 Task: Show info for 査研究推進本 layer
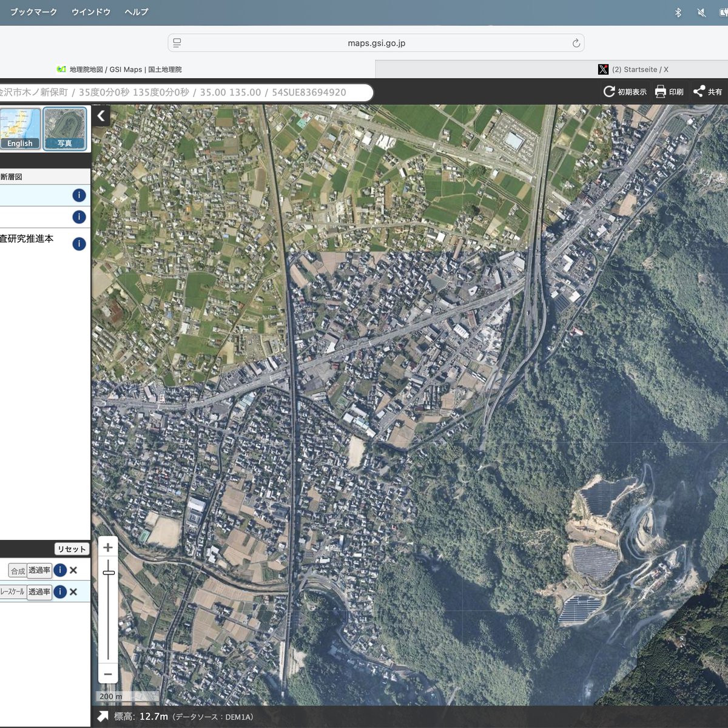(79, 244)
